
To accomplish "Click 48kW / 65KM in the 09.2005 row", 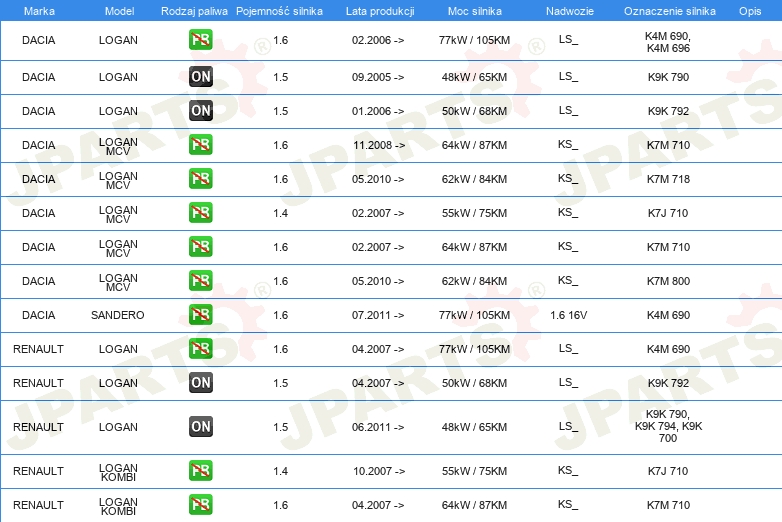I will [x=474, y=77].
